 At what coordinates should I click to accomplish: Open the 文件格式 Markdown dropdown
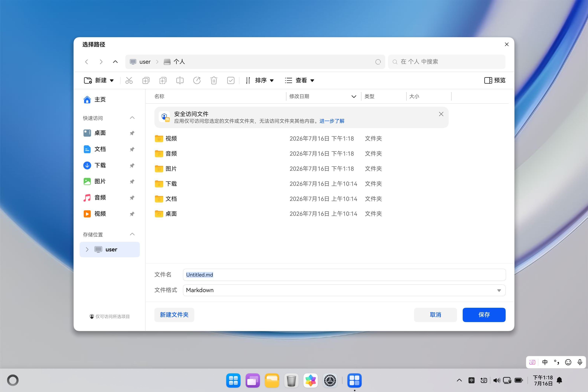344,290
